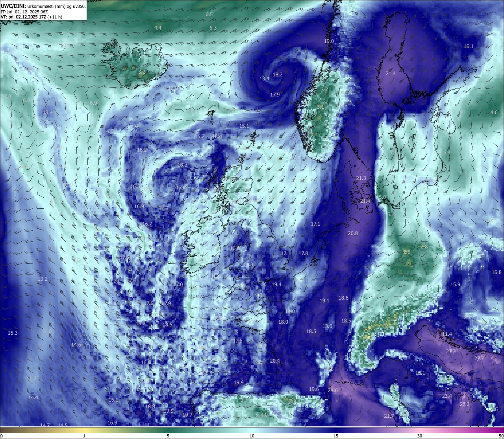Click the map value '18.0'

tap(283, 322)
